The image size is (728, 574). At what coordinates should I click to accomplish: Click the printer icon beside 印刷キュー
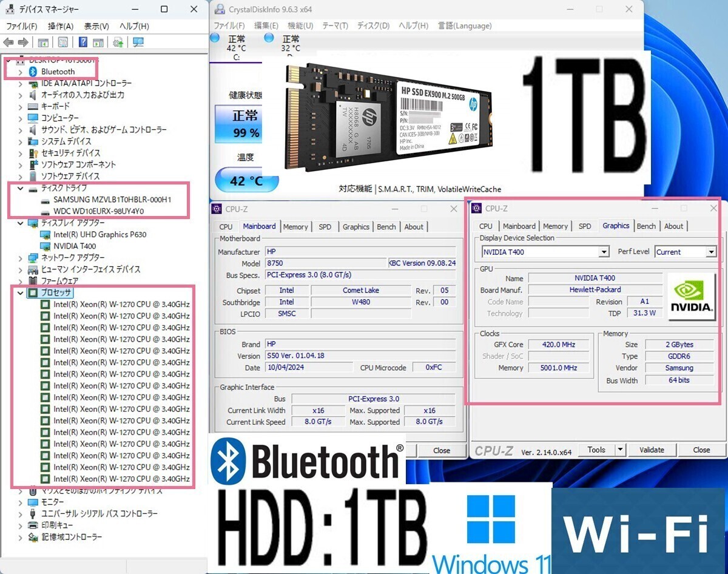(33, 525)
